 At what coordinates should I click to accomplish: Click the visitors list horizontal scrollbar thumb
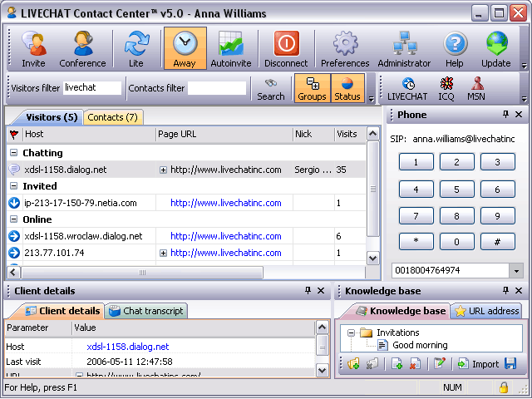tap(142, 272)
